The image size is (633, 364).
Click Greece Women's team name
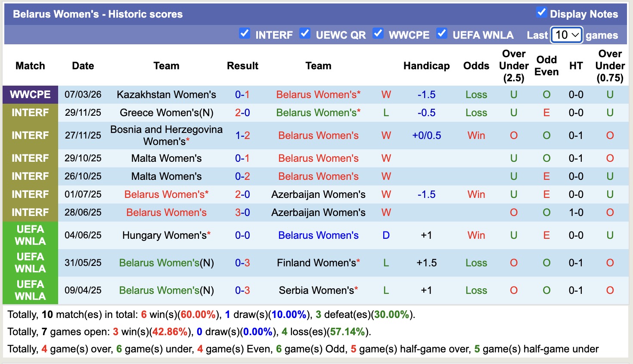point(162,112)
